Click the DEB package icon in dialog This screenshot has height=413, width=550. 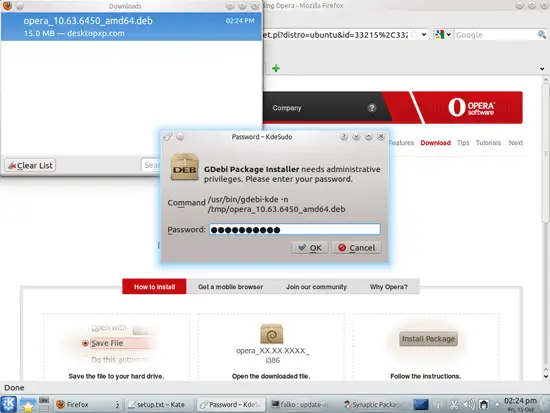click(x=185, y=167)
